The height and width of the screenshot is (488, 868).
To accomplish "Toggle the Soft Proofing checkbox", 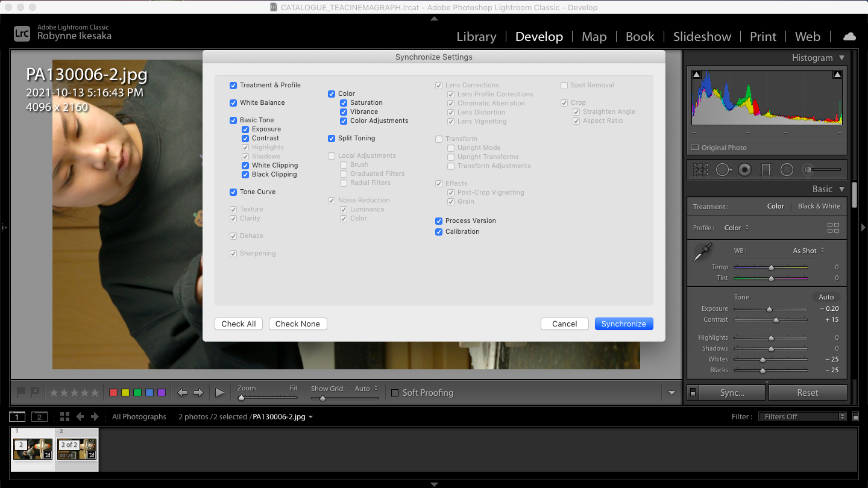I will pos(395,392).
